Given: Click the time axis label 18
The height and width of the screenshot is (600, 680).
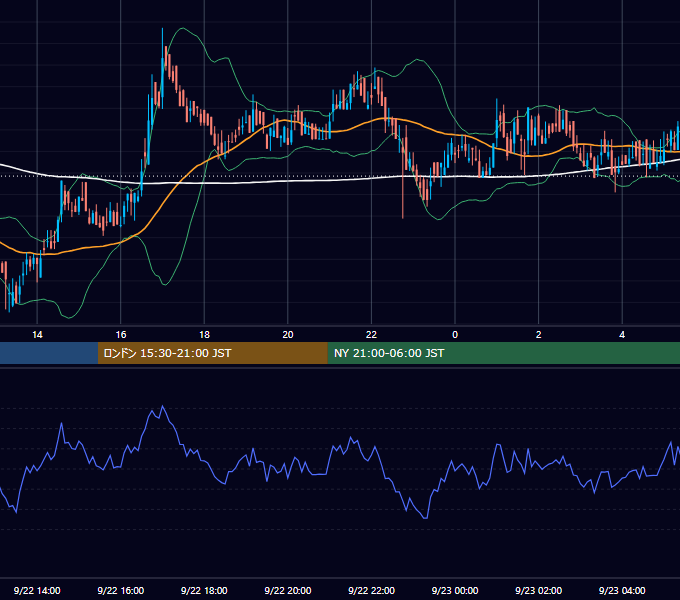Looking at the screenshot, I should 204,335.
